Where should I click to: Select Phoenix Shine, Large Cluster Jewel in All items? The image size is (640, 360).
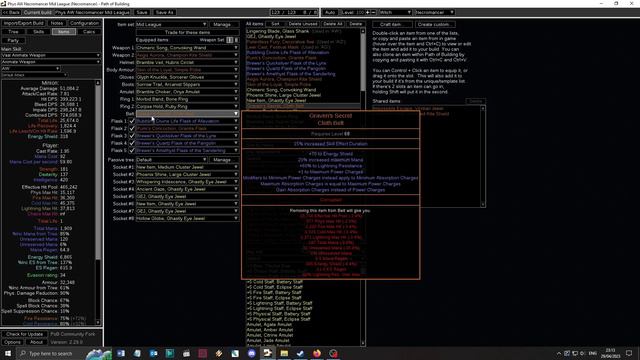coord(283,95)
